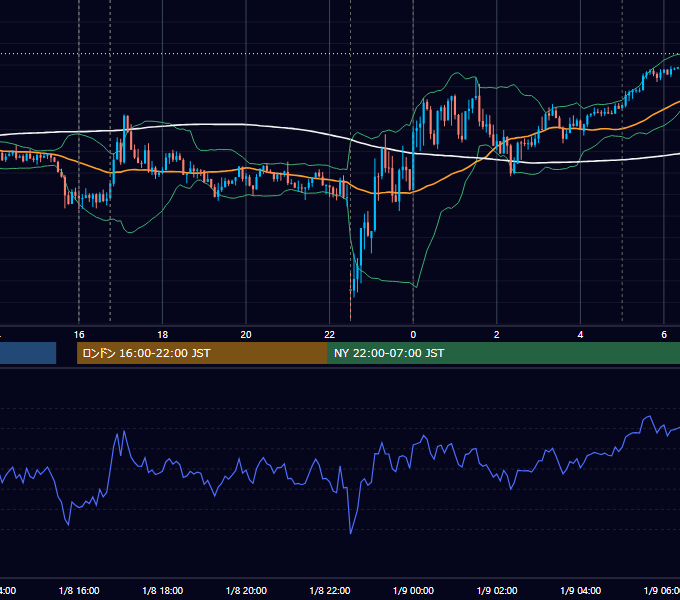Click hour label 0 on upper time axis
This screenshot has width=680, height=600.
[x=413, y=335]
